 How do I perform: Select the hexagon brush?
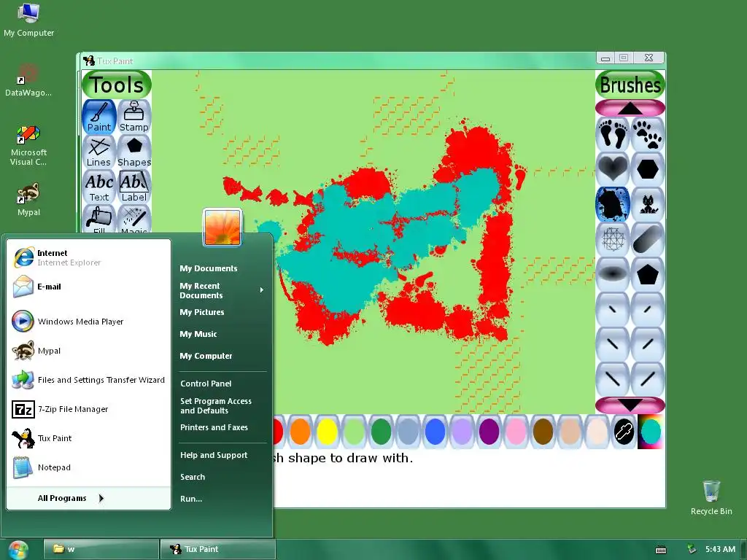tap(648, 168)
